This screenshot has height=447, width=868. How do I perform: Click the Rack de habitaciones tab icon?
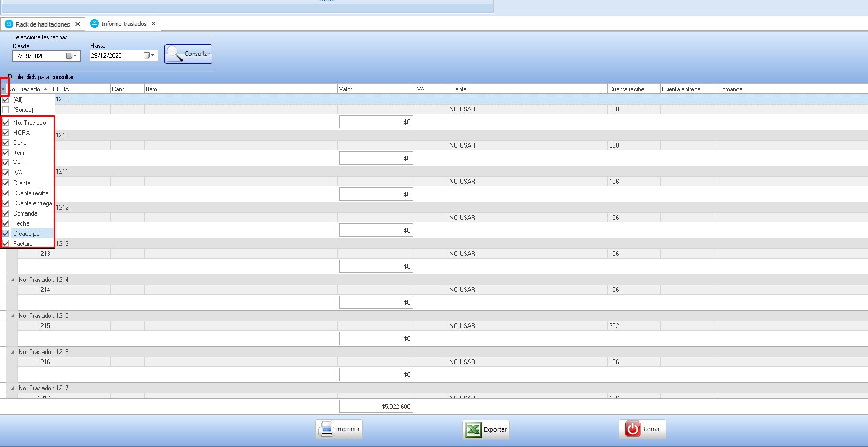click(x=9, y=24)
